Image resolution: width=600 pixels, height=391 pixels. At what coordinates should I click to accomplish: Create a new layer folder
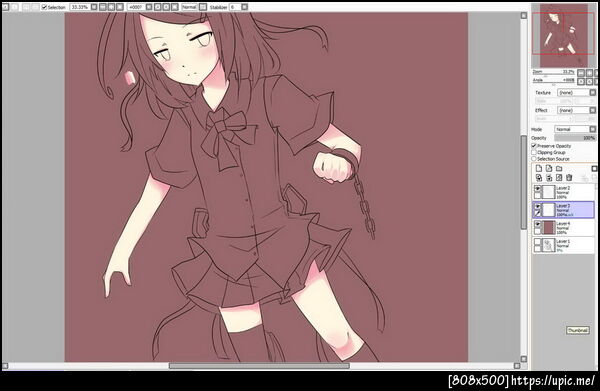559,169
